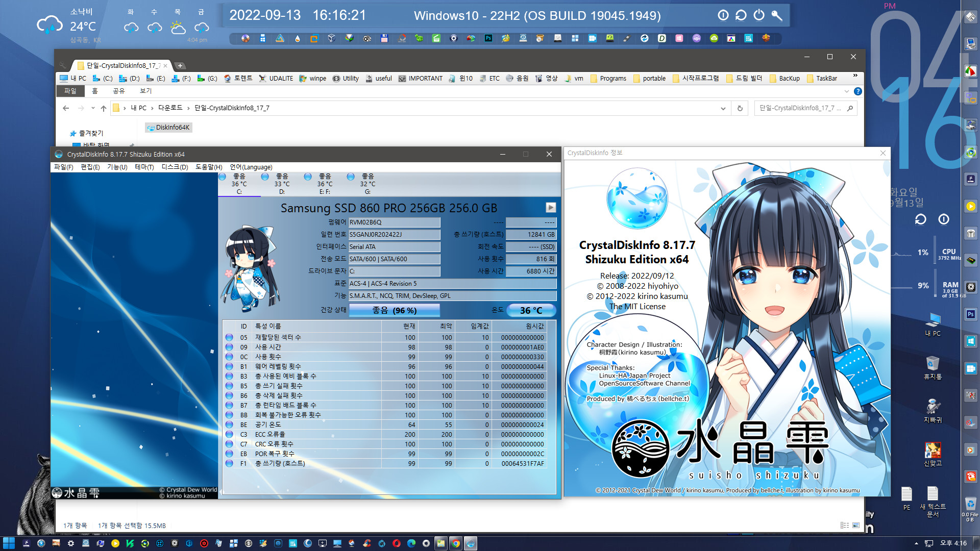Select the G: drive tab at 32 °C
This screenshot has height=551, width=980.
point(367,184)
